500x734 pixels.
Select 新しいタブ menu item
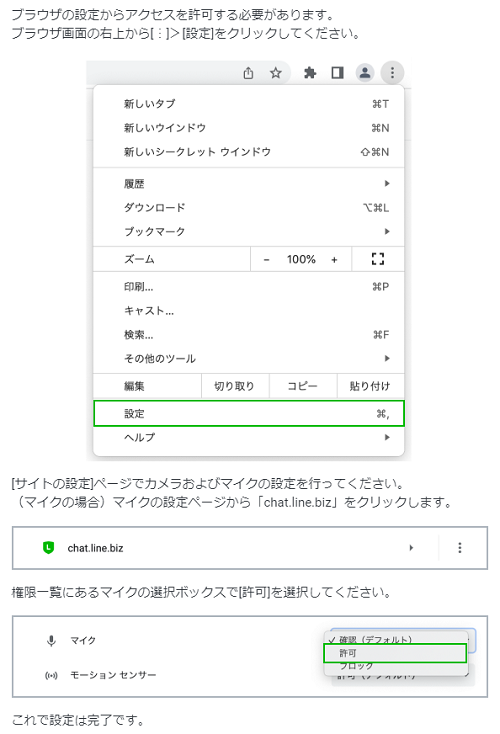click(x=249, y=104)
